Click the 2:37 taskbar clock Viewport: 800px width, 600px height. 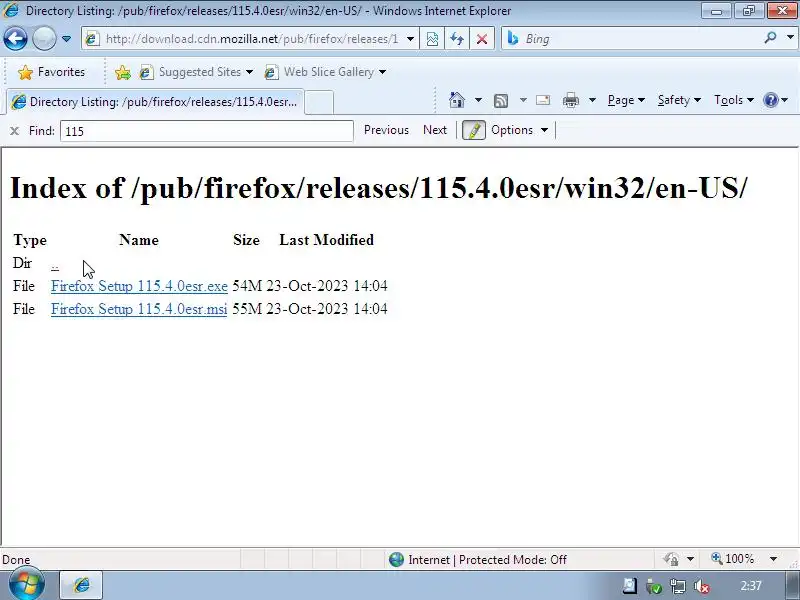pos(751,586)
